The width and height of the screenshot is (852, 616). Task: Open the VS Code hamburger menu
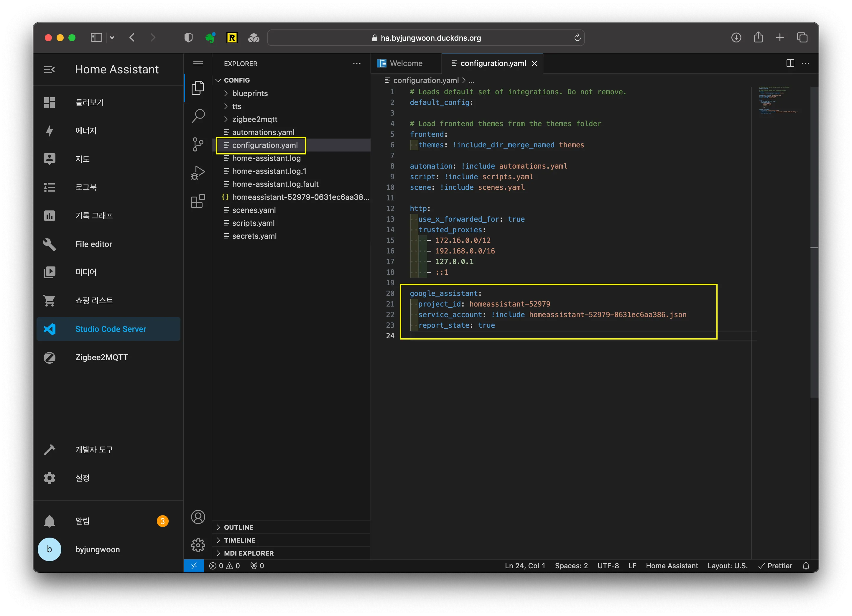(198, 63)
